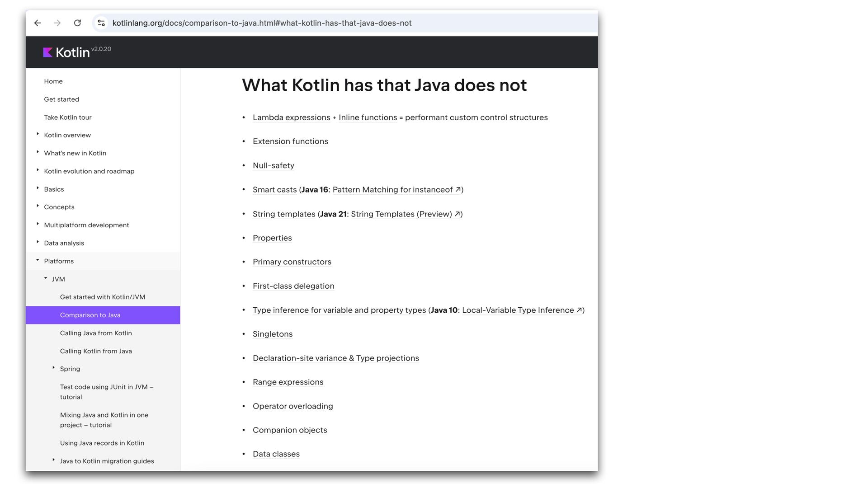Open the Range expressions link
The image size is (868, 488).
tap(288, 382)
